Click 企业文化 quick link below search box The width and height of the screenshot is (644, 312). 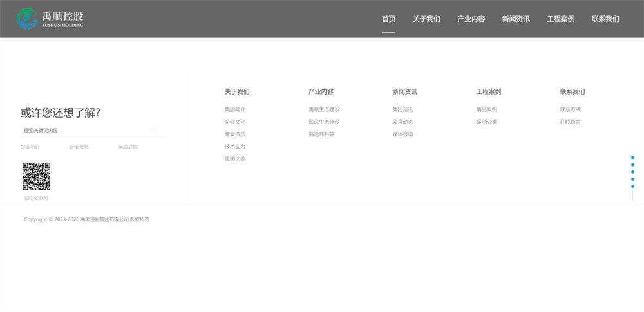click(79, 147)
